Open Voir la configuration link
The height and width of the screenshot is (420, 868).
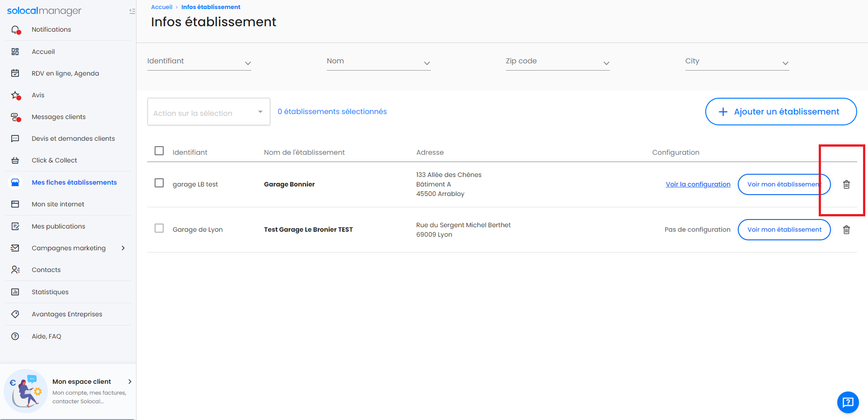pos(698,184)
